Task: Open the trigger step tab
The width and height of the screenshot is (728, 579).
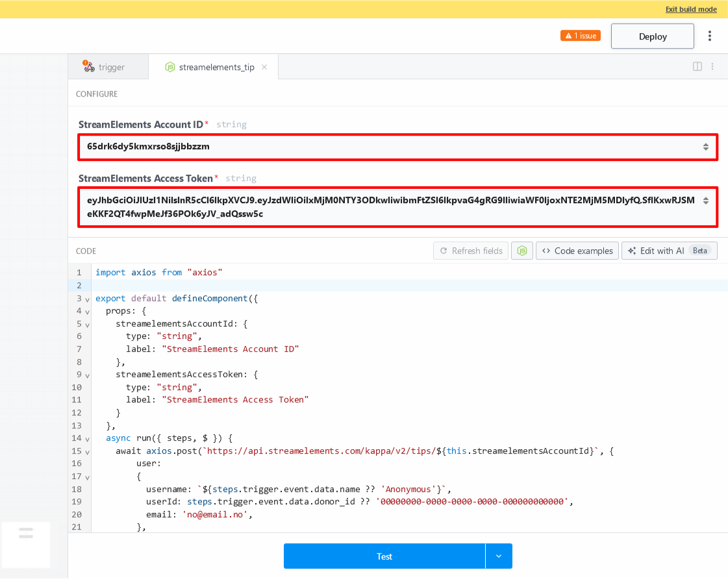Action: [x=108, y=67]
